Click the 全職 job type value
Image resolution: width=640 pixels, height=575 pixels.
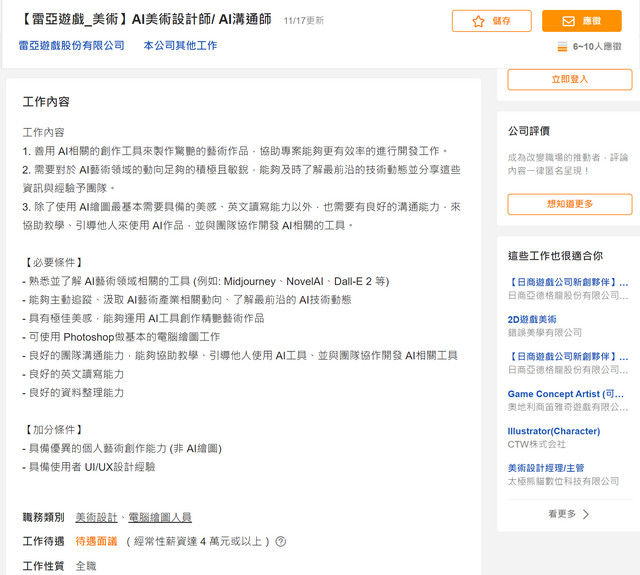point(86,566)
